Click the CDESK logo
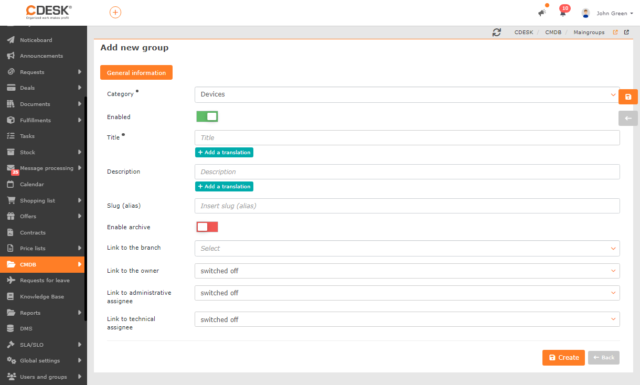This screenshot has height=385, width=640. tap(49, 12)
